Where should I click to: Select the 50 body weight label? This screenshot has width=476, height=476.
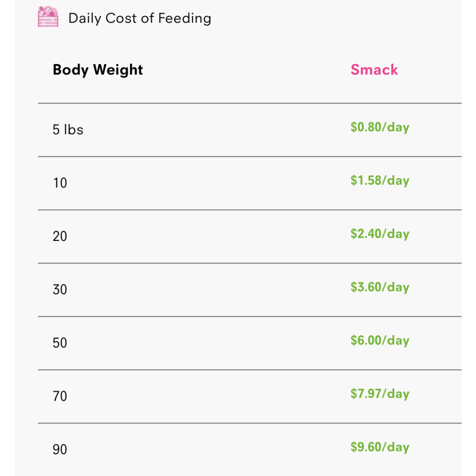pyautogui.click(x=60, y=343)
